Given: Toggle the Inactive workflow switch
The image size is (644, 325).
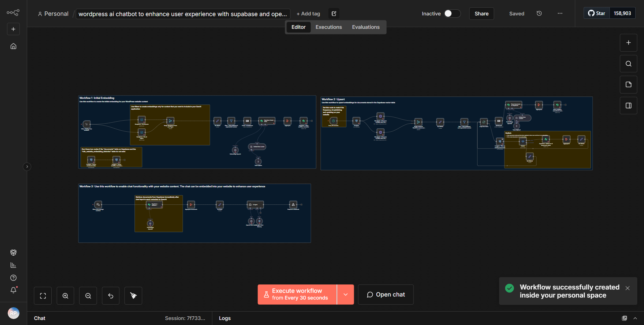Looking at the screenshot, I should 452,13.
